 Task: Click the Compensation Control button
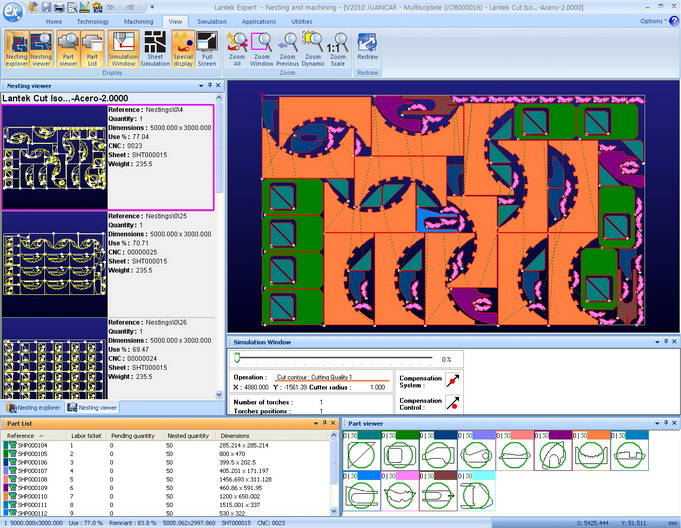(454, 404)
